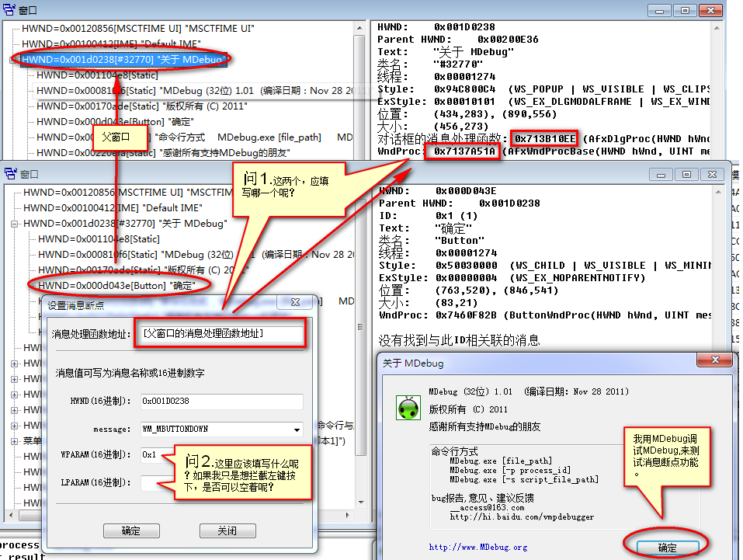Image resolution: width=743 pixels, height=560 pixels.
Task: Click the up arrow of the top details pane scrollbar
Action: pyautogui.click(x=717, y=29)
